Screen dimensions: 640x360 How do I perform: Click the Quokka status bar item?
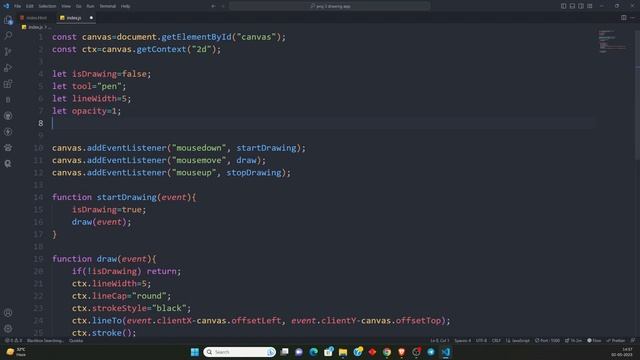(76, 340)
